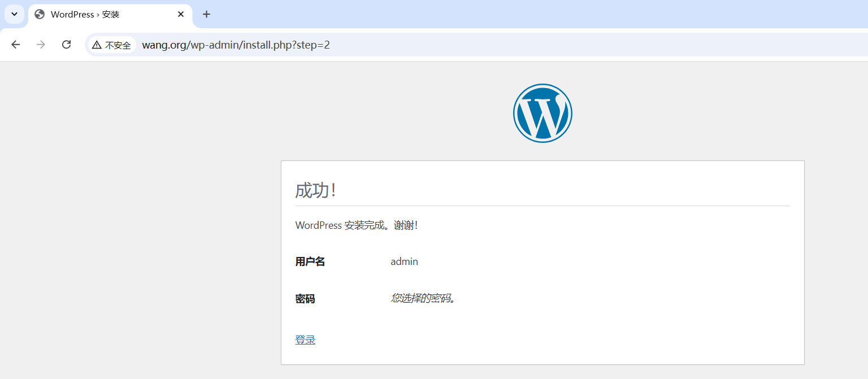Open a new tab with the plus button
Image resolution: width=868 pixels, height=379 pixels.
(206, 14)
